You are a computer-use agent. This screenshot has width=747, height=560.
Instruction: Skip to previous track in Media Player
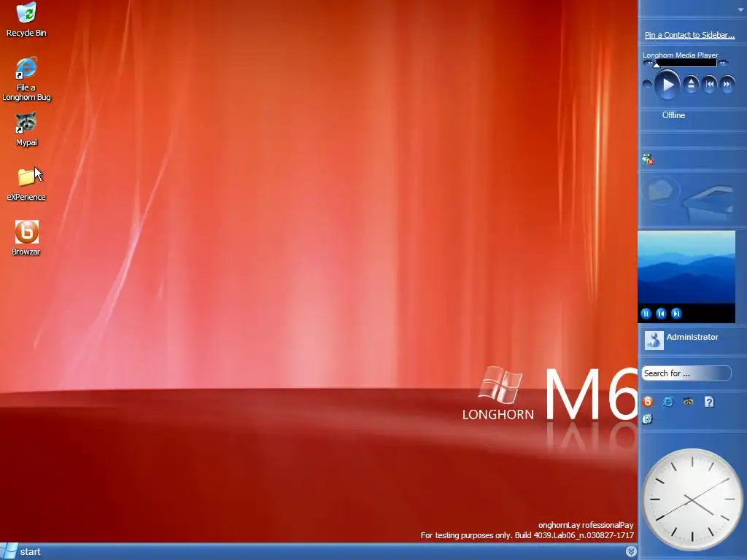coord(709,85)
